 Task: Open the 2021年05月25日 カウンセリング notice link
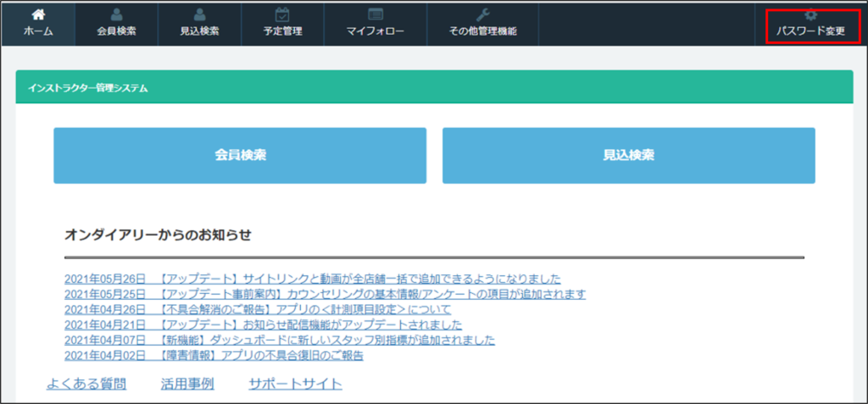tap(325, 294)
